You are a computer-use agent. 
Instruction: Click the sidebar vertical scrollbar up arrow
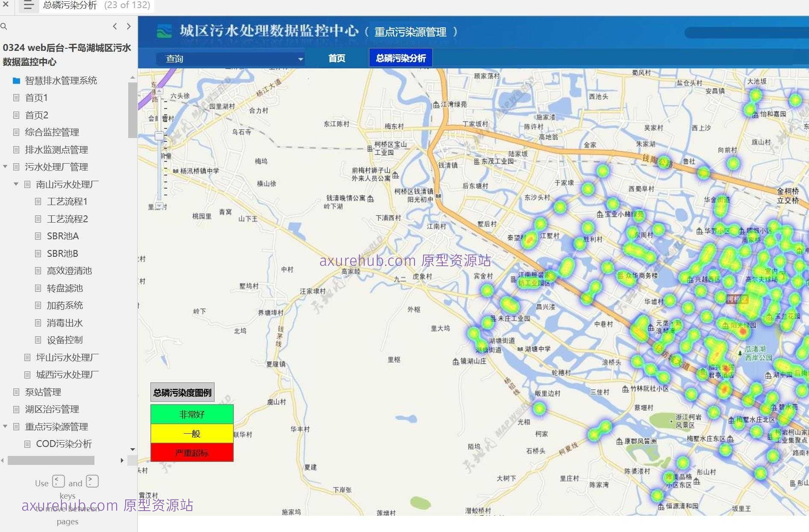[132, 78]
